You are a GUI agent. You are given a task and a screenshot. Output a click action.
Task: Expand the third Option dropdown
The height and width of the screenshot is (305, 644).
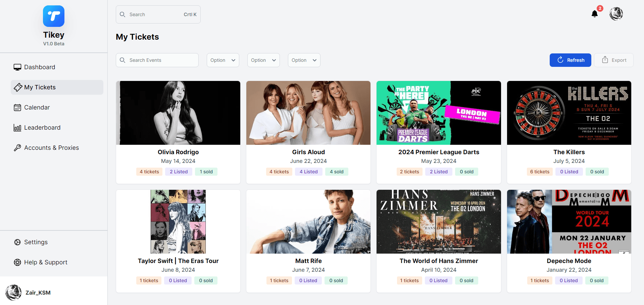click(304, 60)
